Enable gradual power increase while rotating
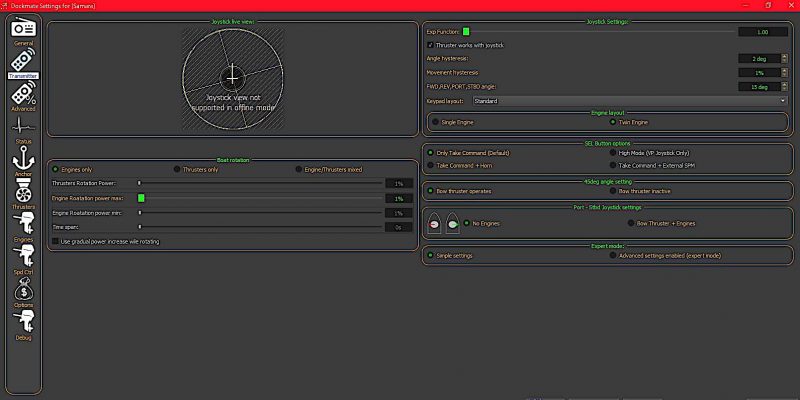 tap(55, 241)
